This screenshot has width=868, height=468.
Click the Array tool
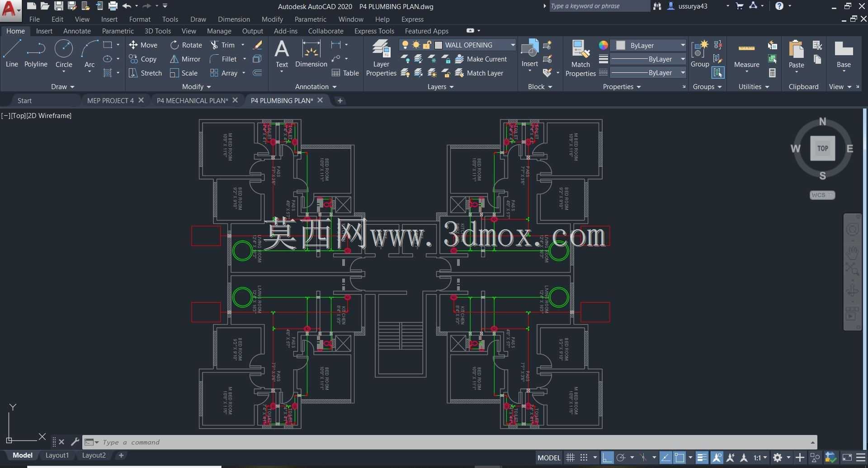(x=224, y=73)
